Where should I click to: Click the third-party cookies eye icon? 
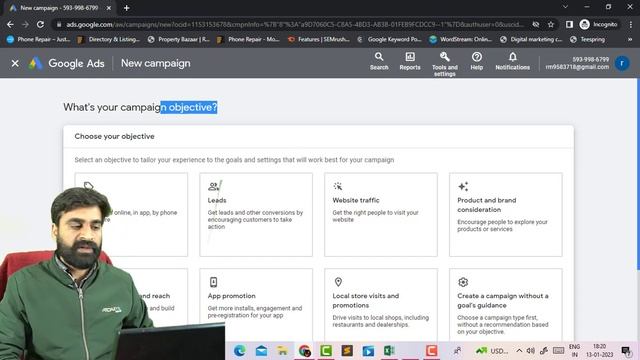(x=536, y=24)
